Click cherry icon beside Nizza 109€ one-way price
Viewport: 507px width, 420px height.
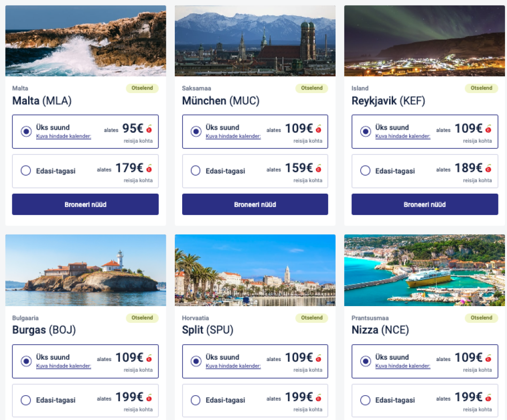click(x=488, y=358)
